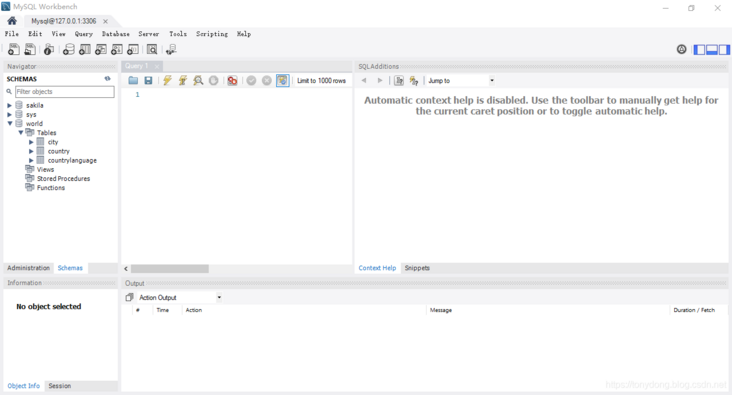Screen dimensions: 732x395
Task: Switch to the Administration tab
Action: pyautogui.click(x=28, y=268)
